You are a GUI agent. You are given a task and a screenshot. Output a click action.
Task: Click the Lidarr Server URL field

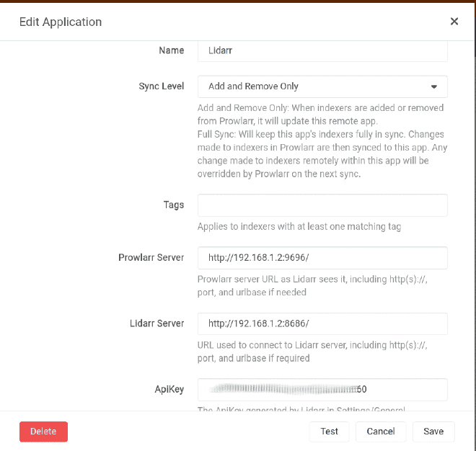[322, 323]
